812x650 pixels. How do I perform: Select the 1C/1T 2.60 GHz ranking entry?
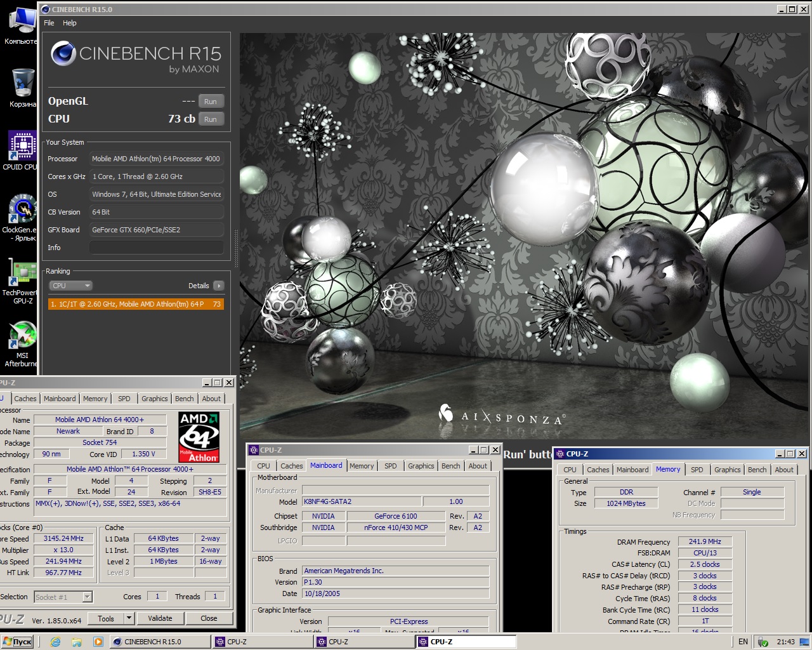pyautogui.click(x=136, y=304)
